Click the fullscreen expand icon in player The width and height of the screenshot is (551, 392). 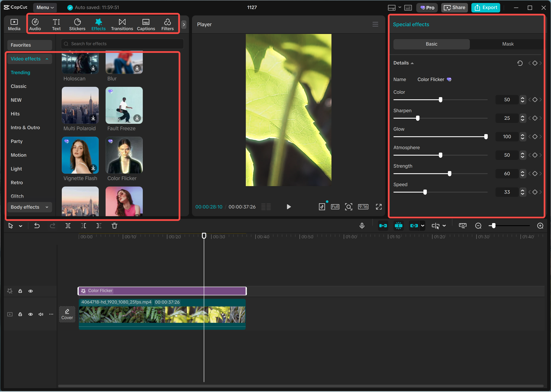pos(378,207)
